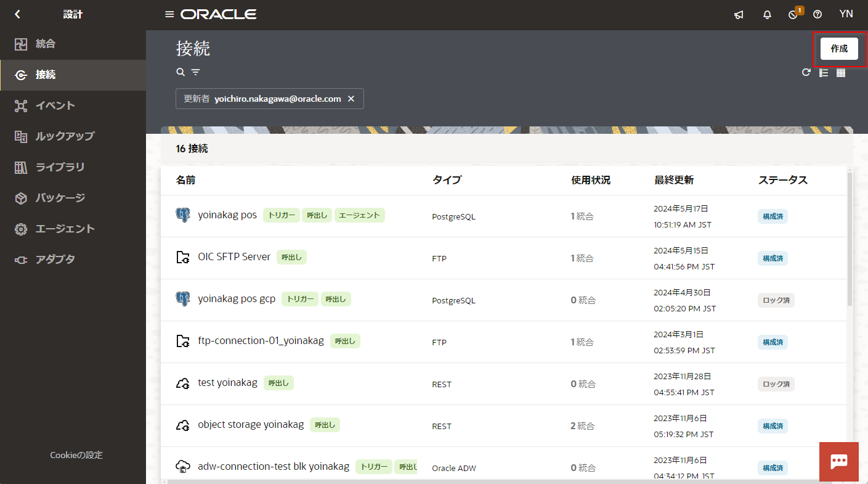
Task: Click the refresh icon
Action: click(806, 73)
